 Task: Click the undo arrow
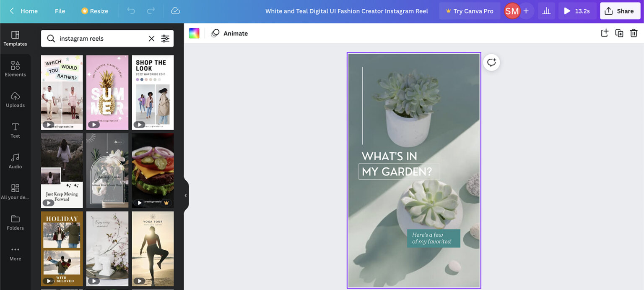131,11
